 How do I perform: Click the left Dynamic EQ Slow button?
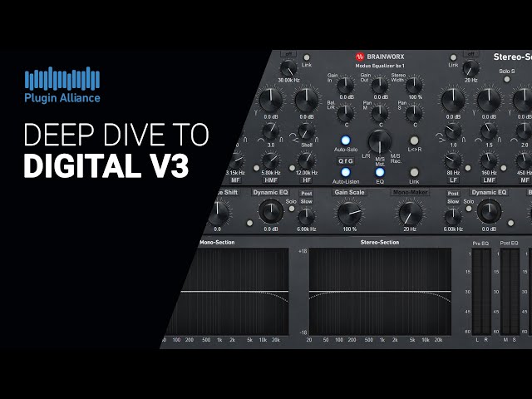point(306,201)
